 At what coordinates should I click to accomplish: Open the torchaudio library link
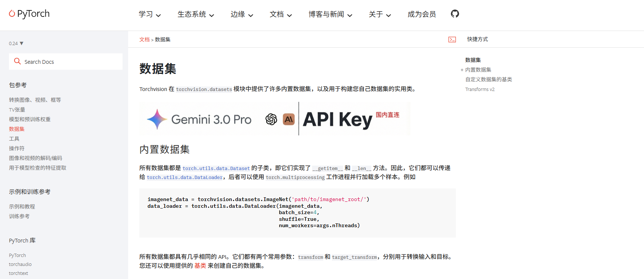tap(20, 264)
